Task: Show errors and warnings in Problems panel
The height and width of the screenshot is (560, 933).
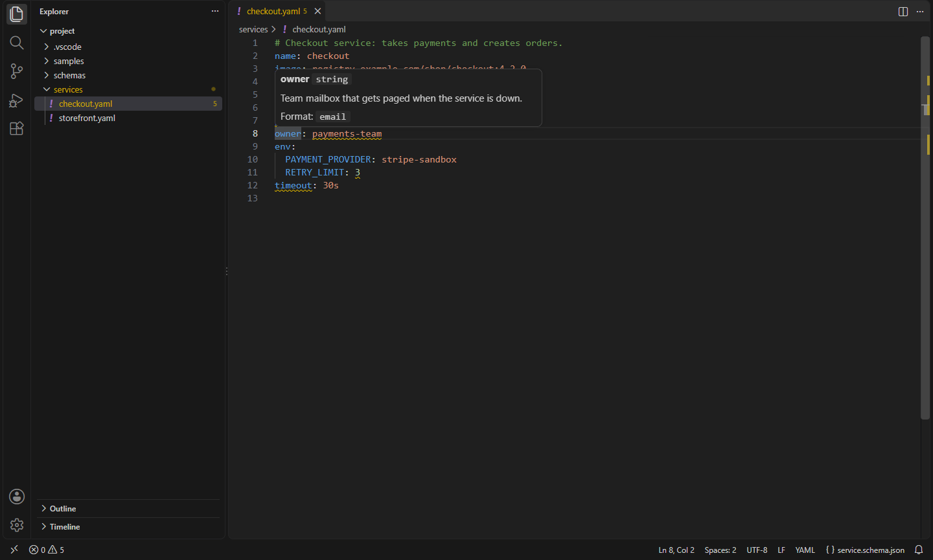Action: [x=47, y=550]
